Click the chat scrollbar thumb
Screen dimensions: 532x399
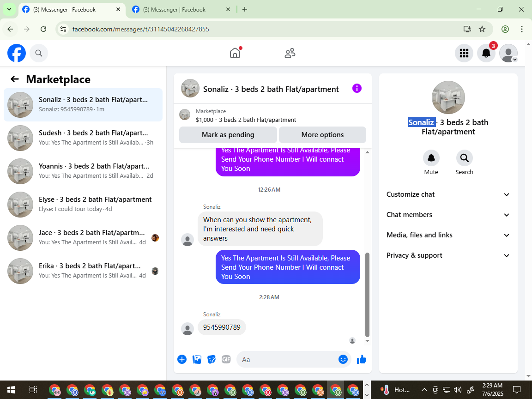367,295
